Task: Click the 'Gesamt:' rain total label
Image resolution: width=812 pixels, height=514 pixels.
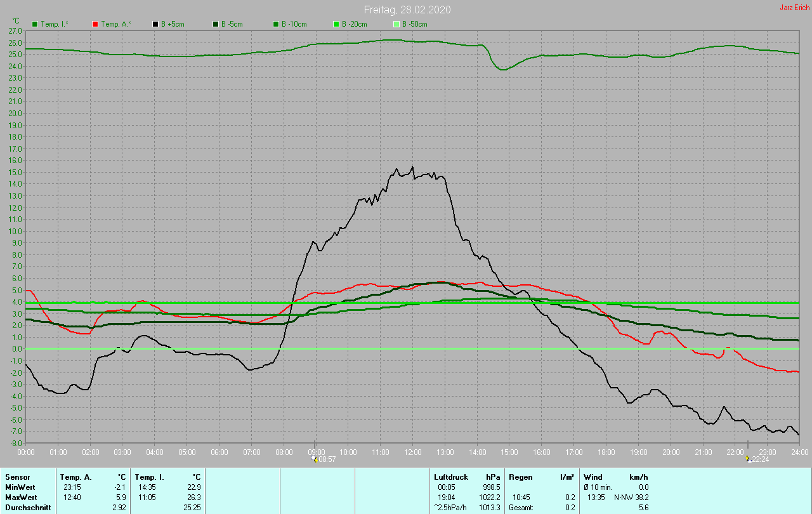Action: coord(520,507)
